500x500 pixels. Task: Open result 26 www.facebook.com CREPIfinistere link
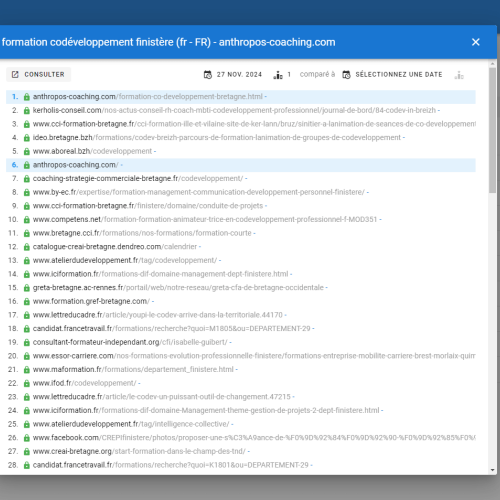tap(254, 438)
